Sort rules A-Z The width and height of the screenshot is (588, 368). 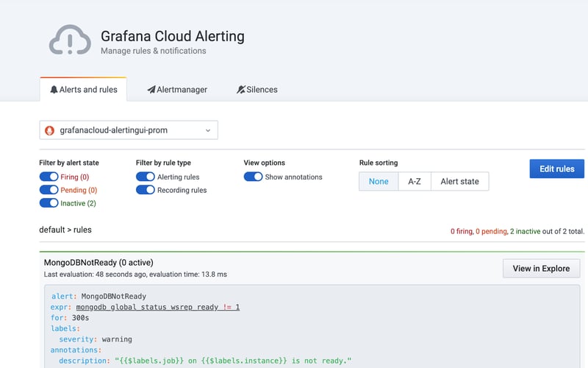(415, 181)
